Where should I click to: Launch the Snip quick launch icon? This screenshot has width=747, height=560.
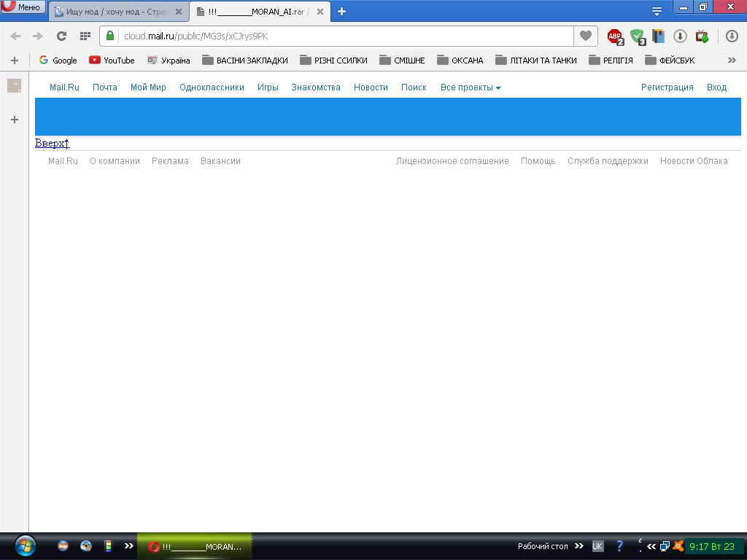63,545
